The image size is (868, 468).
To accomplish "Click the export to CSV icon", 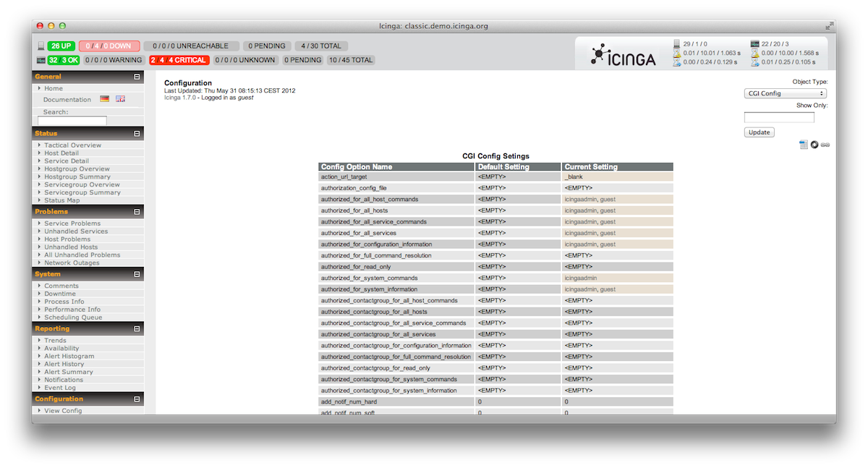I will click(804, 145).
